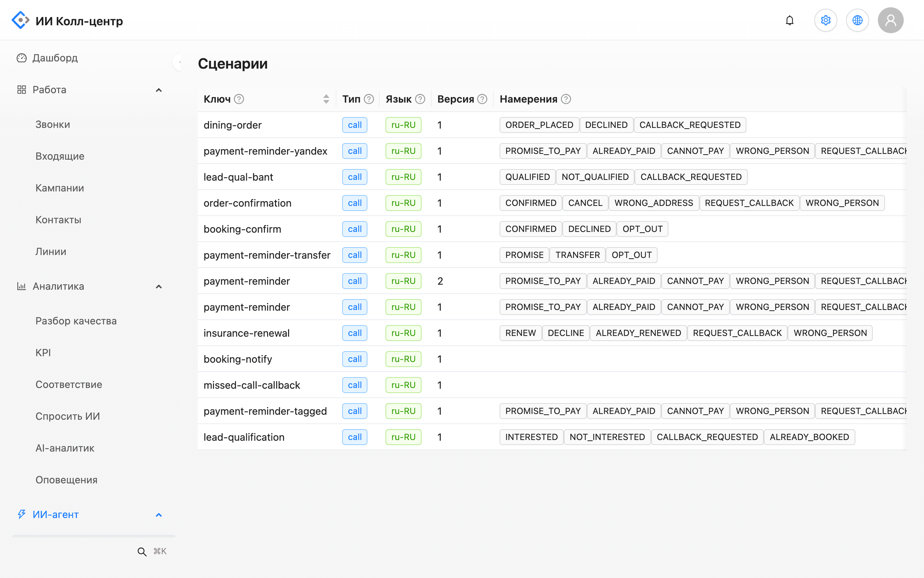Viewport: 924px width, 578px height.
Task: Click the Намерения column help icon
Action: (566, 99)
